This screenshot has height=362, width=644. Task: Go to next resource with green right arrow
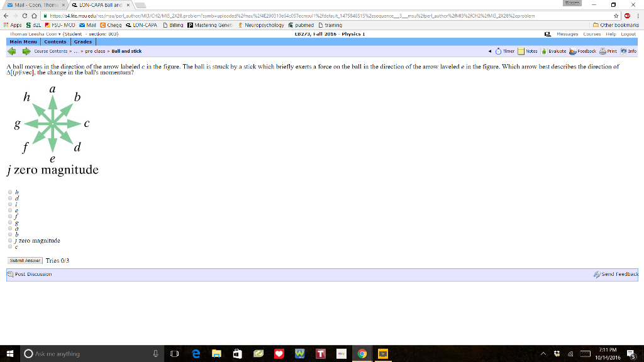(26, 52)
